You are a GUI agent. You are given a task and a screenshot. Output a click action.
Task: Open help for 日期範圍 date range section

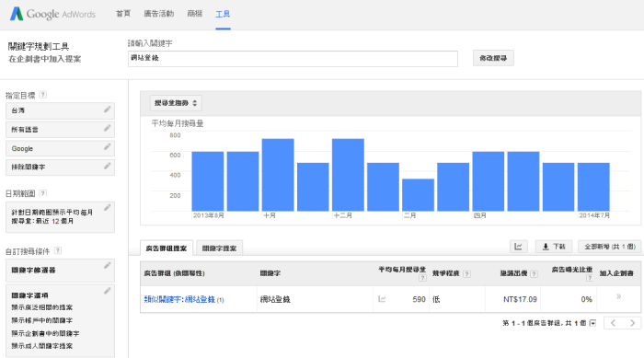[42, 193]
